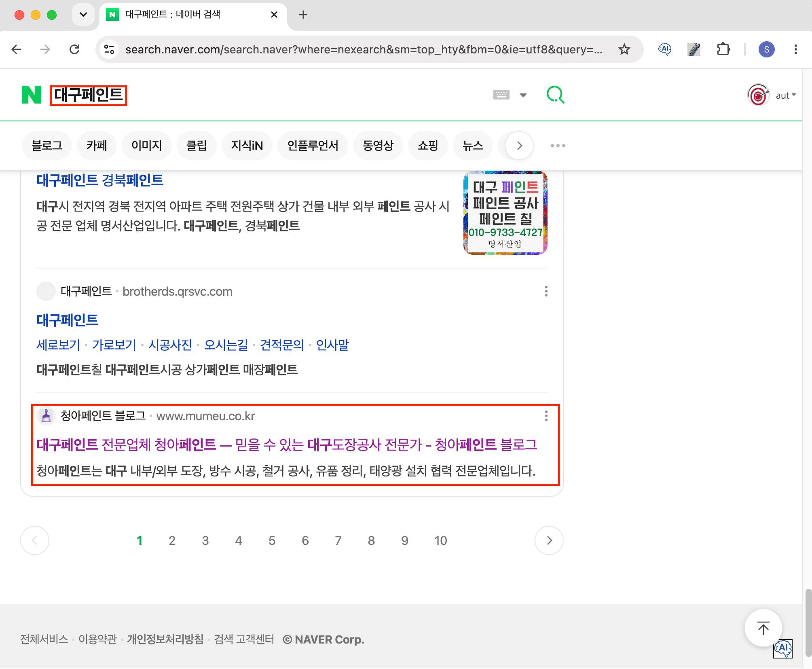Open a new browser tab
Image resolution: width=812 pixels, height=669 pixels.
coord(303,15)
